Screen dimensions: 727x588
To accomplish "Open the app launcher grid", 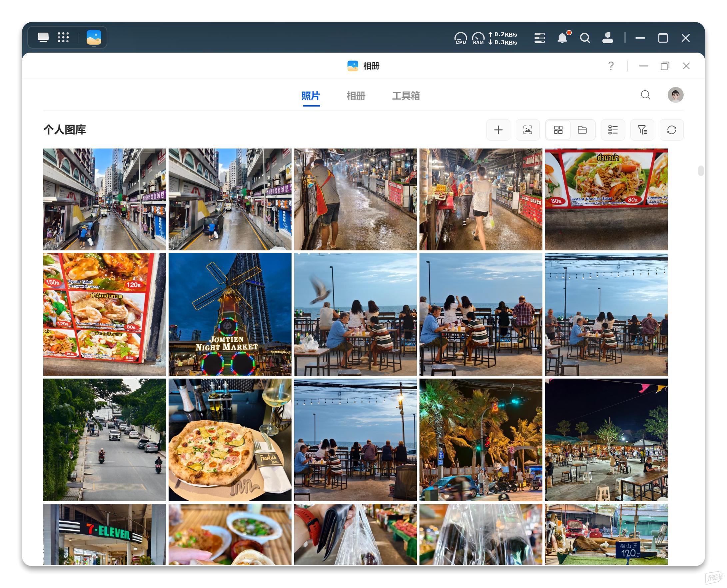I will [x=63, y=37].
